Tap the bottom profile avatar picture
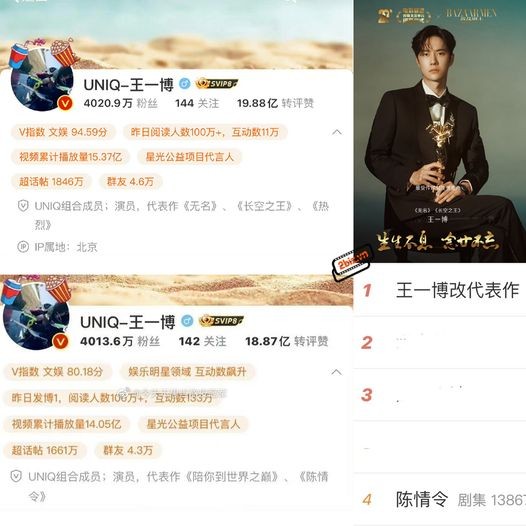This screenshot has width=526, height=526. click(36, 317)
